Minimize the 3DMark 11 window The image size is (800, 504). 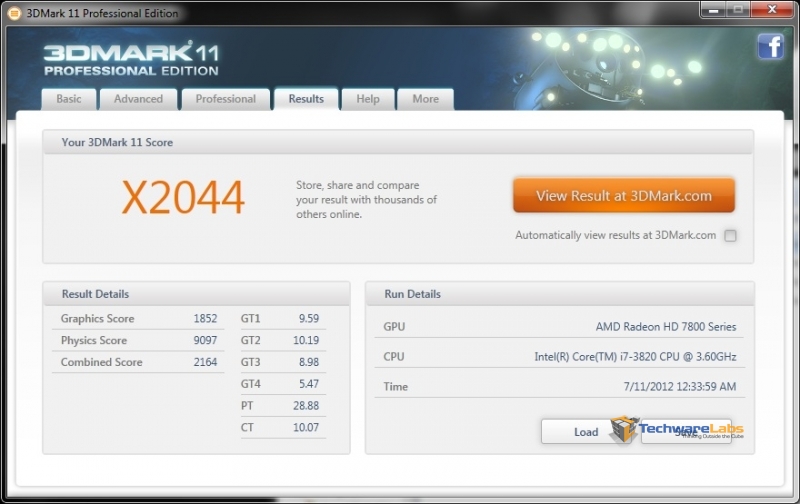coord(713,10)
